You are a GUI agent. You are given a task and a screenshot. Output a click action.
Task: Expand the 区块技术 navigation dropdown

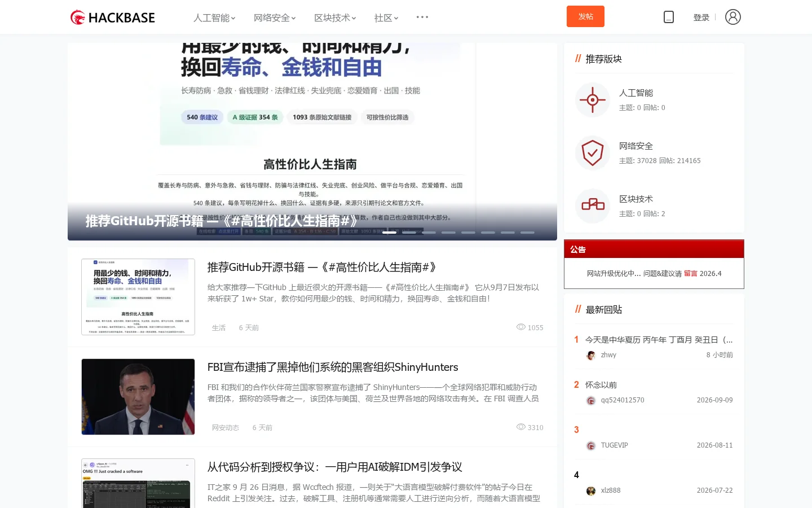335,18
